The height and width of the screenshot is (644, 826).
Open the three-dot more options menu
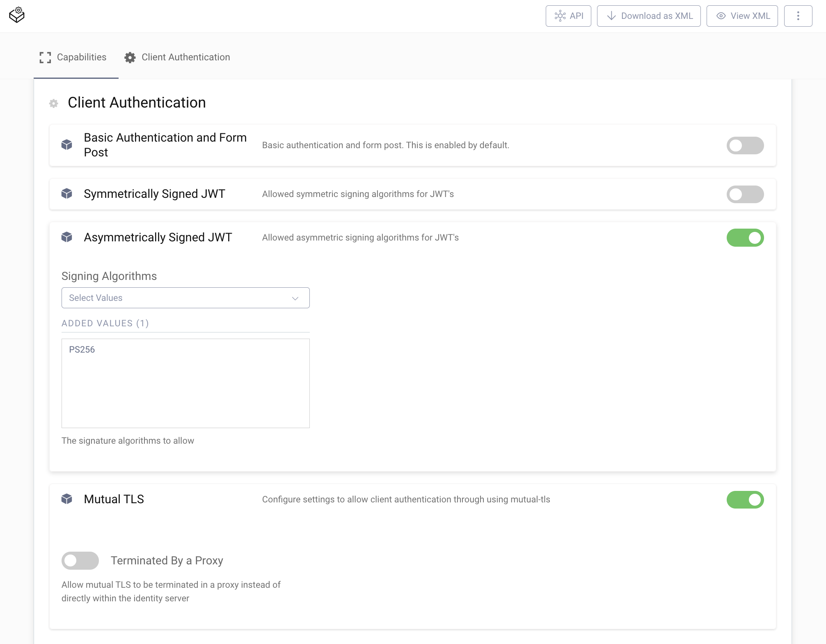pos(798,16)
